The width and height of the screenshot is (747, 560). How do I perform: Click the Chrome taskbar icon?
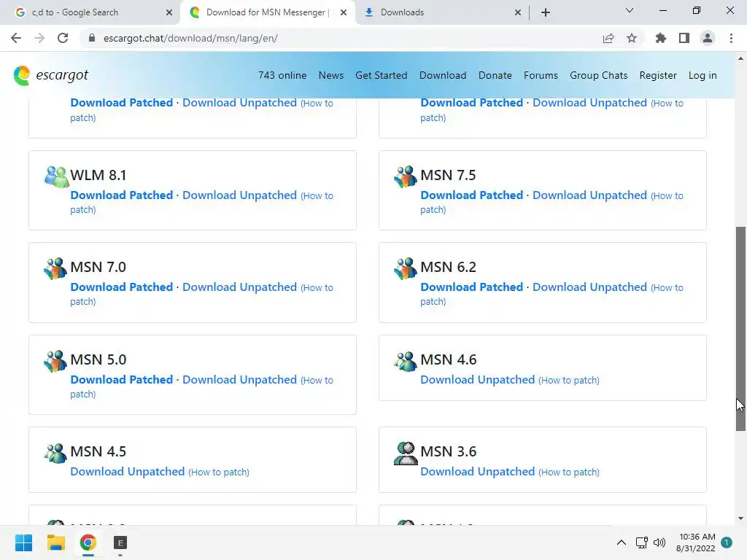(88, 542)
